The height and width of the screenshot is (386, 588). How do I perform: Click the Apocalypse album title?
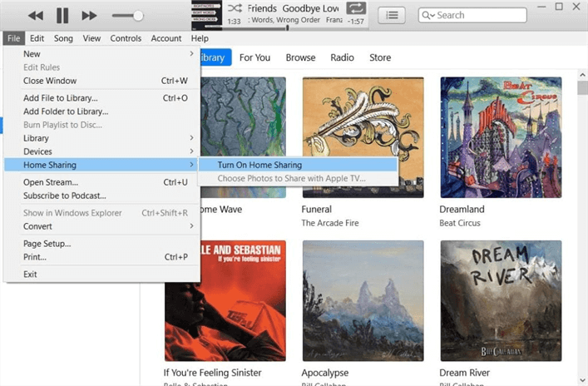pos(325,373)
